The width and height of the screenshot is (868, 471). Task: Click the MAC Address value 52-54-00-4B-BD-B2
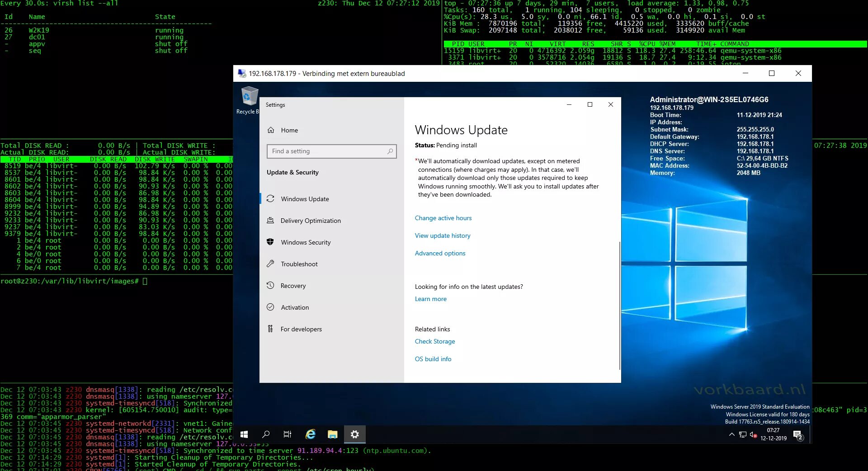click(x=762, y=165)
